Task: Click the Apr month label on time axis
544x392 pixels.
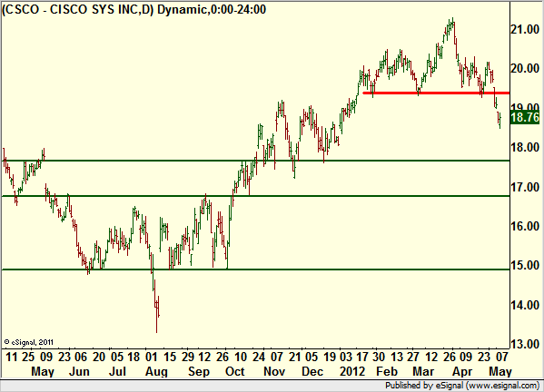Action: tap(462, 371)
